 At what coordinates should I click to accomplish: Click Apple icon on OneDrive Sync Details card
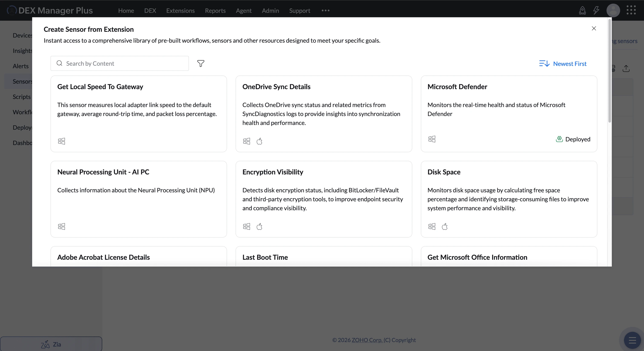260,141
